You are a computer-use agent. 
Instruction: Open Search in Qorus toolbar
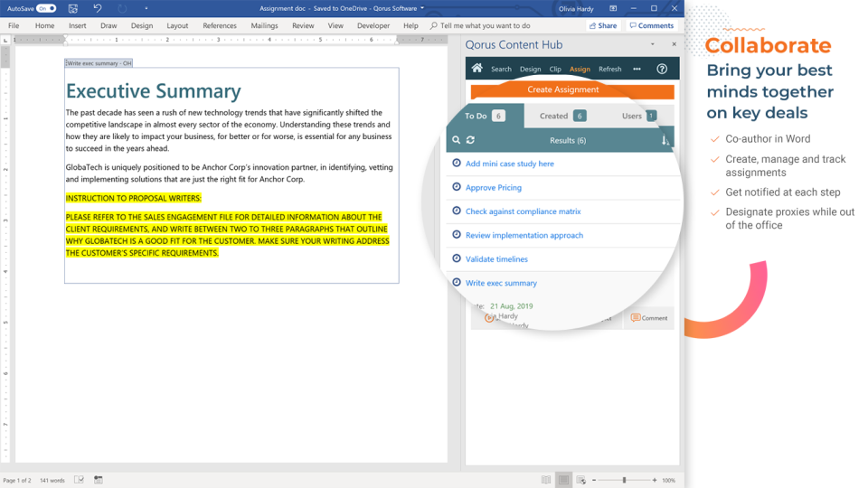[x=501, y=70]
